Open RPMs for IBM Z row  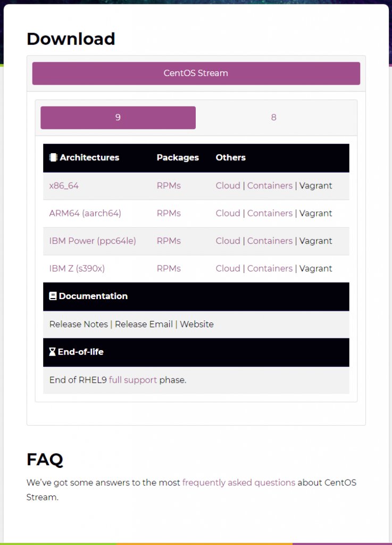[x=169, y=268]
